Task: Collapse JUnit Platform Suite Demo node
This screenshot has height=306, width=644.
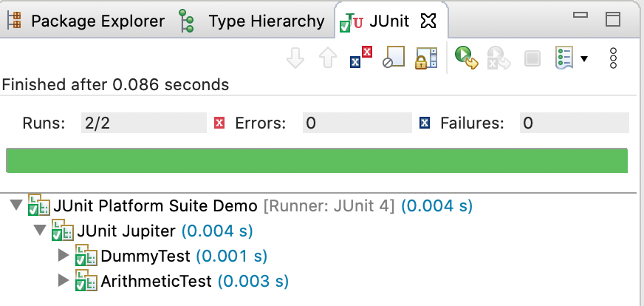Action: coord(16,205)
